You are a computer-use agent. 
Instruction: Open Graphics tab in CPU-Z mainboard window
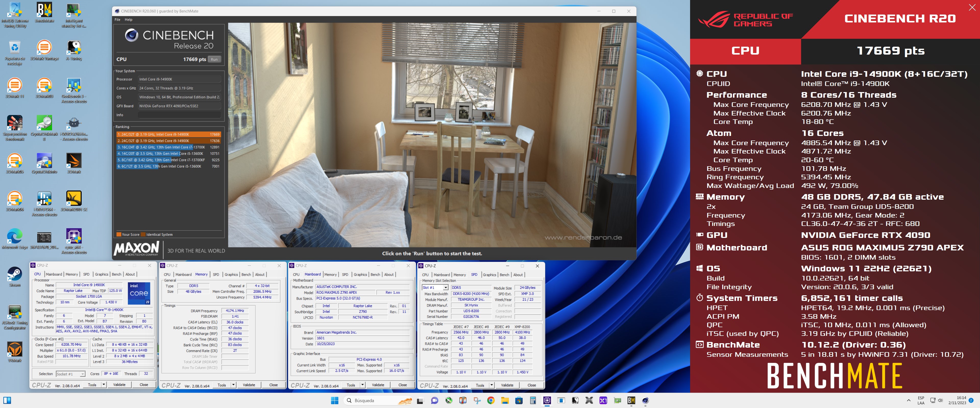(360, 275)
